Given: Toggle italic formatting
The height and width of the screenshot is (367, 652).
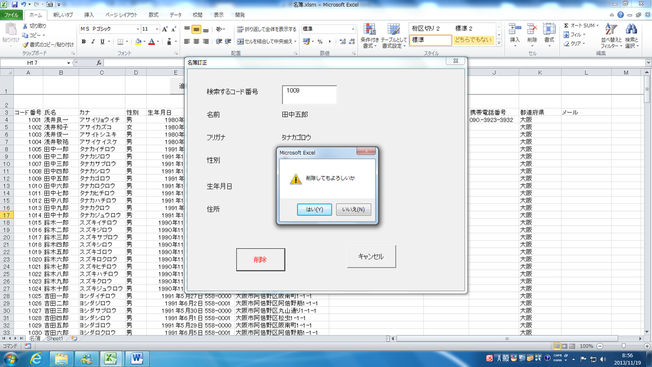Looking at the screenshot, I should point(93,42).
